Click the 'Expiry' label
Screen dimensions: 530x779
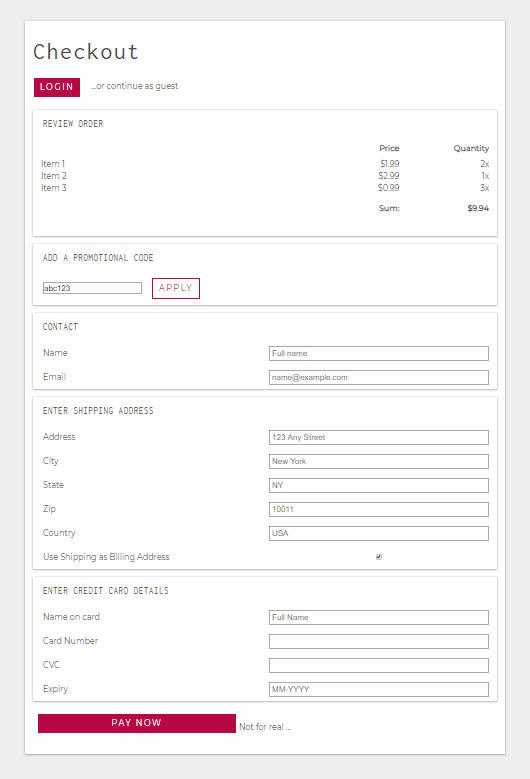[x=56, y=689]
